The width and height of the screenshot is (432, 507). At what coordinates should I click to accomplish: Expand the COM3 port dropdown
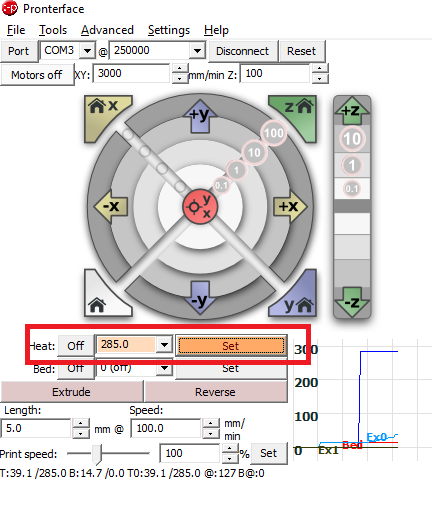[x=87, y=51]
